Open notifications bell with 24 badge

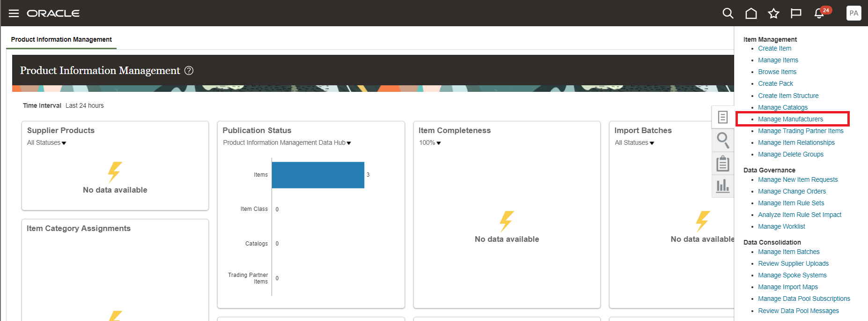coord(822,13)
